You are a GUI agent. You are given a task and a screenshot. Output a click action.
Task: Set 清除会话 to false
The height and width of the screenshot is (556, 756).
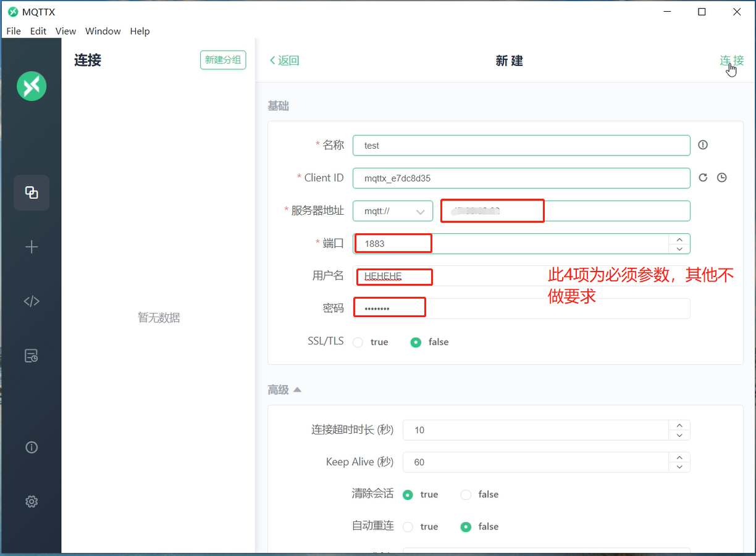click(x=466, y=495)
